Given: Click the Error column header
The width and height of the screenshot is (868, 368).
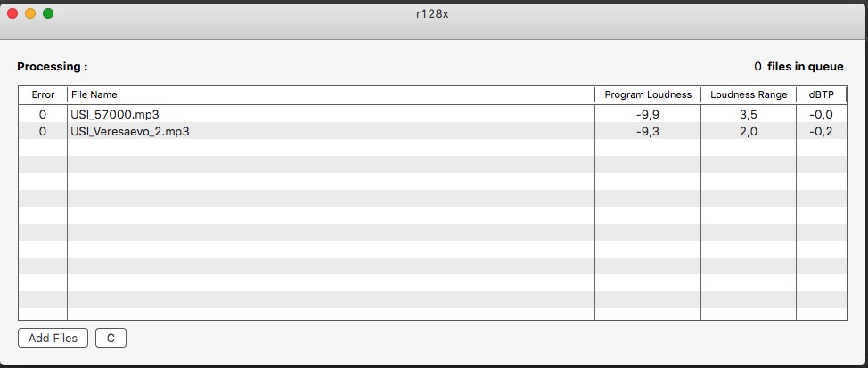Looking at the screenshot, I should 43,94.
